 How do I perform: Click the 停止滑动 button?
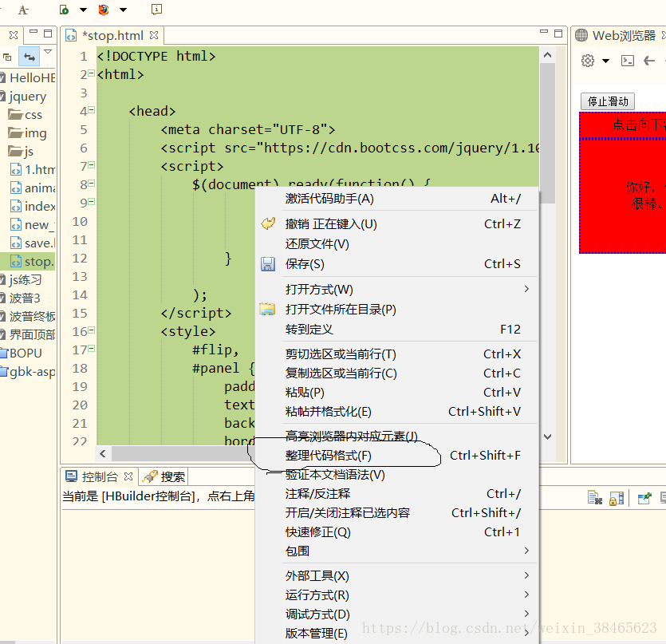[x=608, y=101]
